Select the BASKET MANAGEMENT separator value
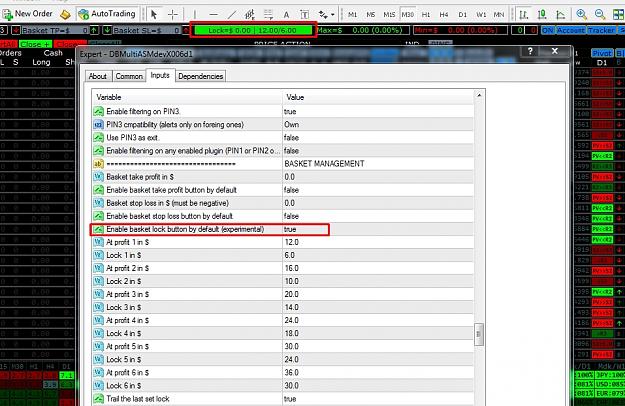 coord(324,164)
